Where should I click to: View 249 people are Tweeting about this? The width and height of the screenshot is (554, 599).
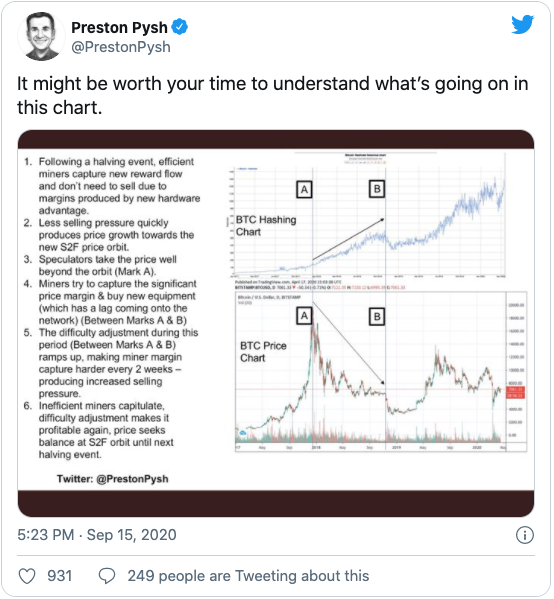point(248,576)
